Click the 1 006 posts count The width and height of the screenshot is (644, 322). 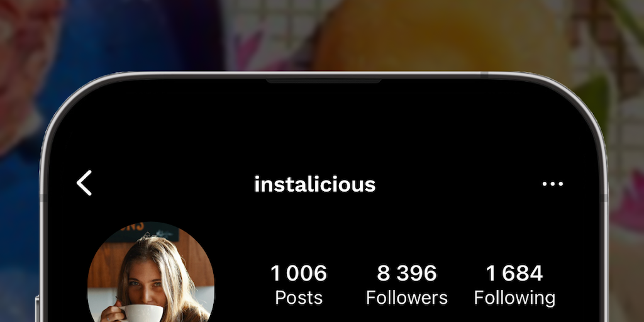(x=299, y=273)
